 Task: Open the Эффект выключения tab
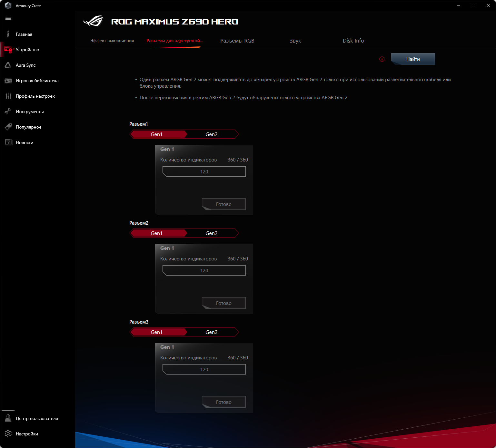coord(112,41)
